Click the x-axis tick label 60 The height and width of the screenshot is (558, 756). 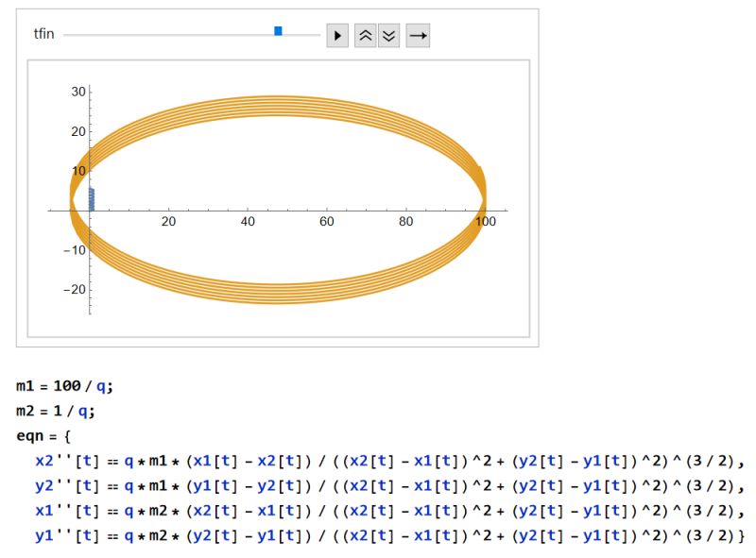(326, 222)
